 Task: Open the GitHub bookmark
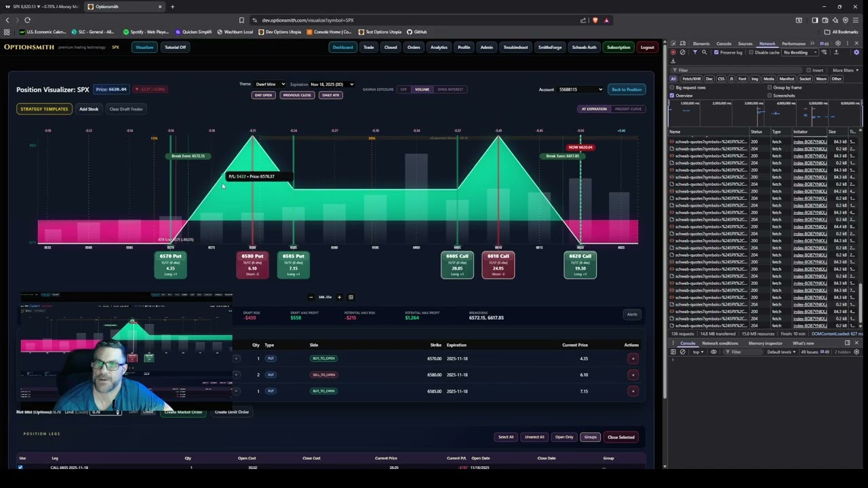tap(417, 32)
